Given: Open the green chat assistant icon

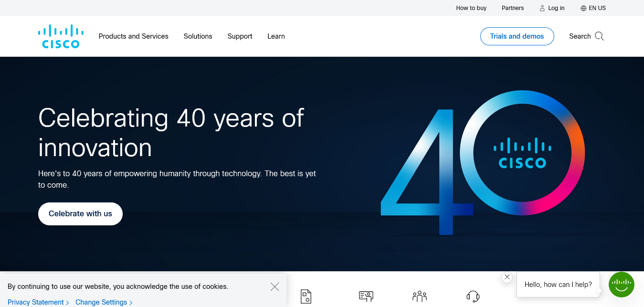Looking at the screenshot, I should tap(622, 285).
